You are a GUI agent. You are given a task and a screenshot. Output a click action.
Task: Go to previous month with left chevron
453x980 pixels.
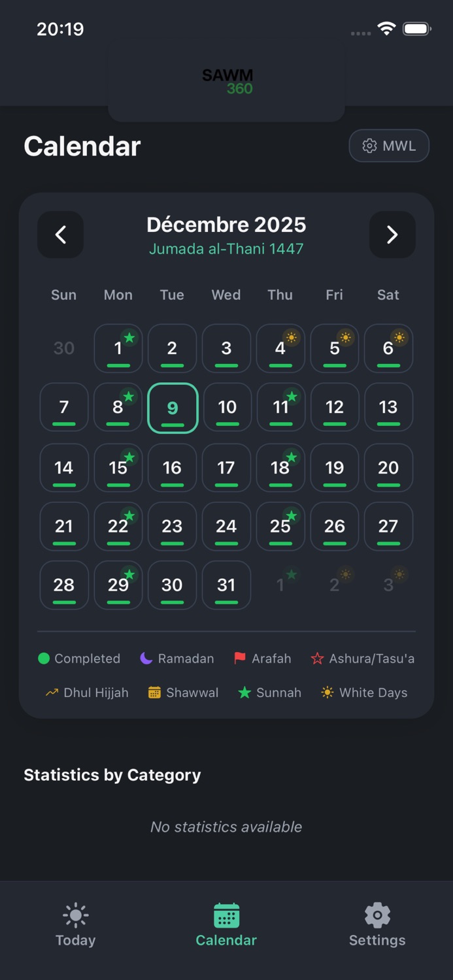tap(60, 235)
